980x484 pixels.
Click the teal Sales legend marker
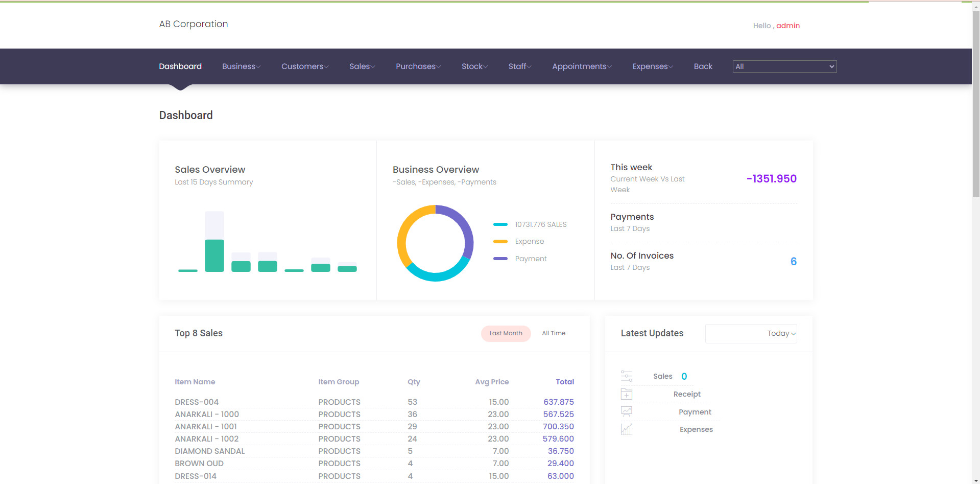coord(500,224)
